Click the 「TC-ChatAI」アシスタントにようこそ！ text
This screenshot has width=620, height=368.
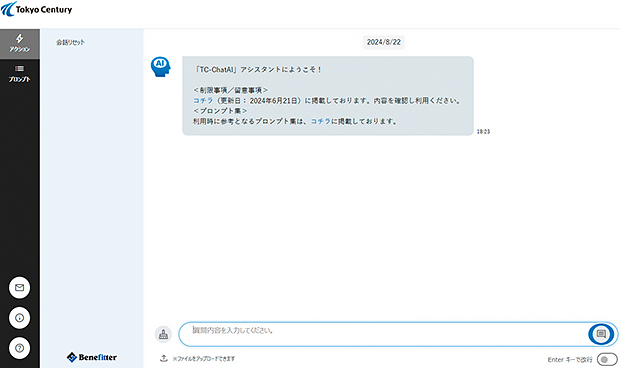coord(257,70)
